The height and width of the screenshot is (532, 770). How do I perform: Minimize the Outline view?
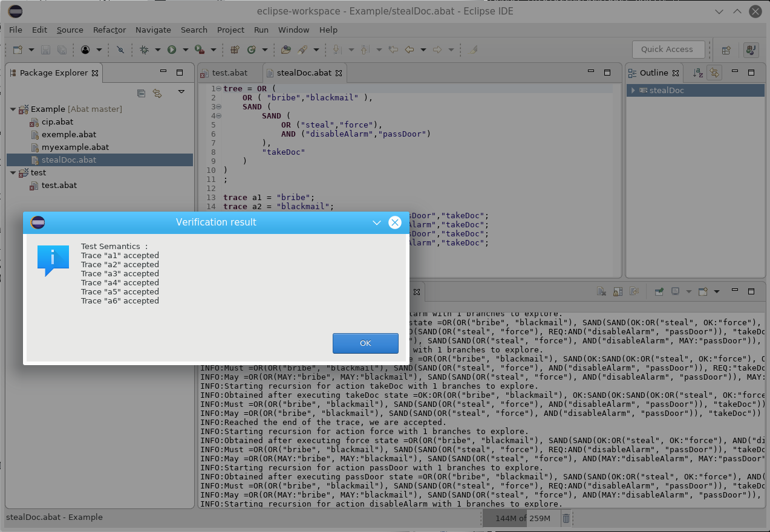pyautogui.click(x=735, y=73)
